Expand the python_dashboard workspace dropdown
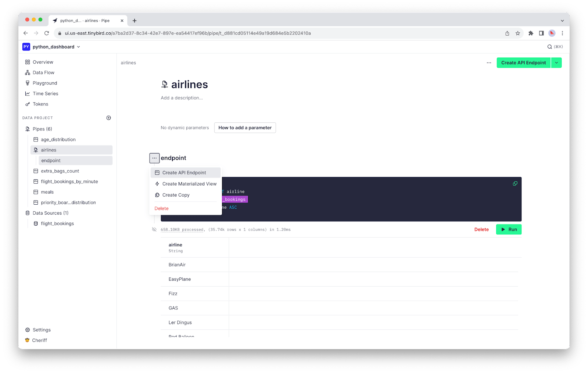 (x=78, y=47)
